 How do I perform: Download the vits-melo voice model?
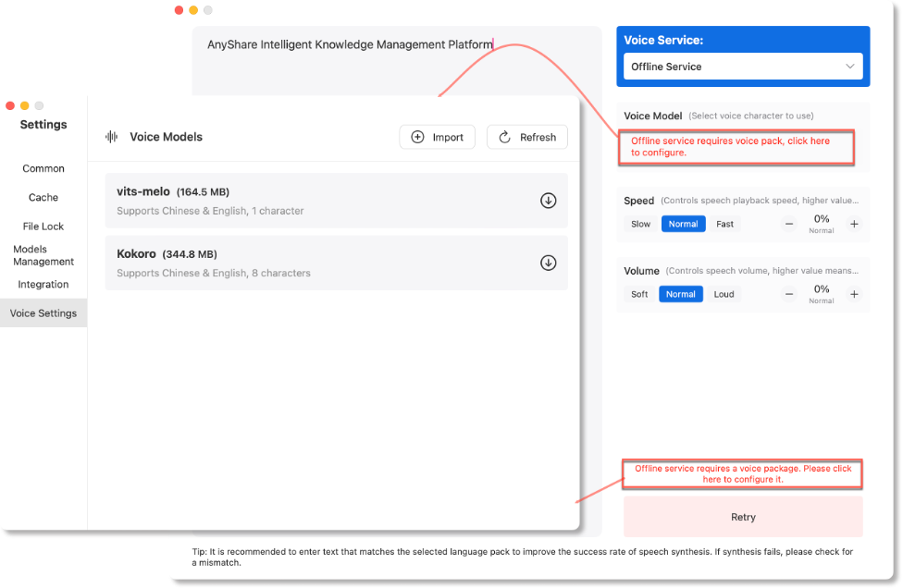[548, 201]
